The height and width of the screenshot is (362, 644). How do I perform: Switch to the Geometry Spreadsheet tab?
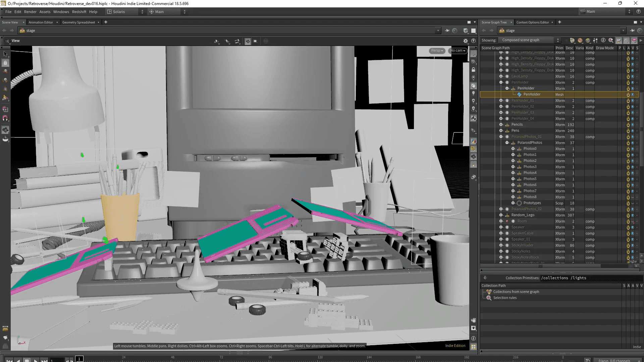coord(78,22)
